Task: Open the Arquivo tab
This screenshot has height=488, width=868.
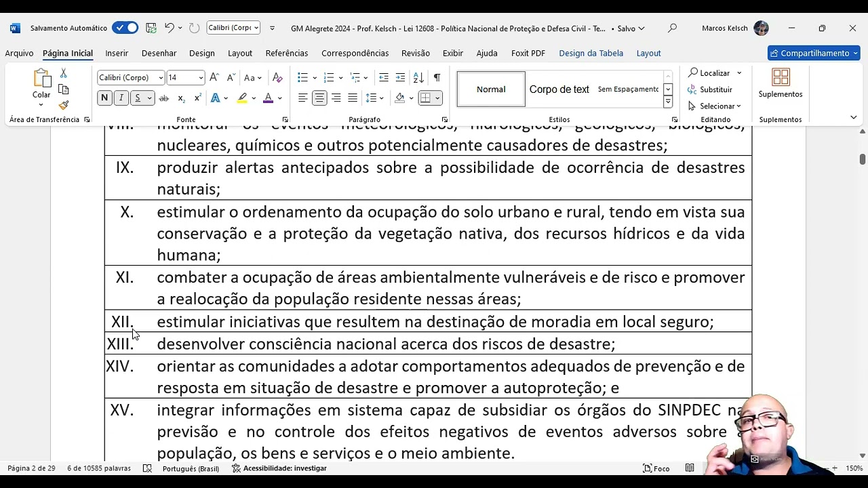Action: coord(19,53)
